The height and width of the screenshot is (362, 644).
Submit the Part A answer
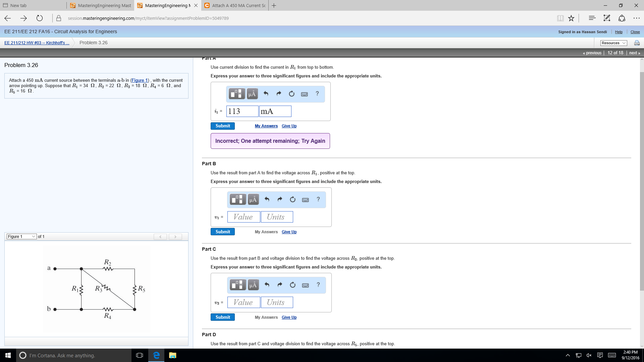tap(223, 126)
